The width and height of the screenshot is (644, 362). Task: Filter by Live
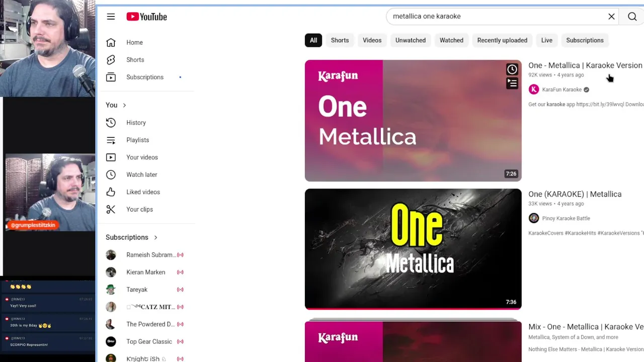547,40
